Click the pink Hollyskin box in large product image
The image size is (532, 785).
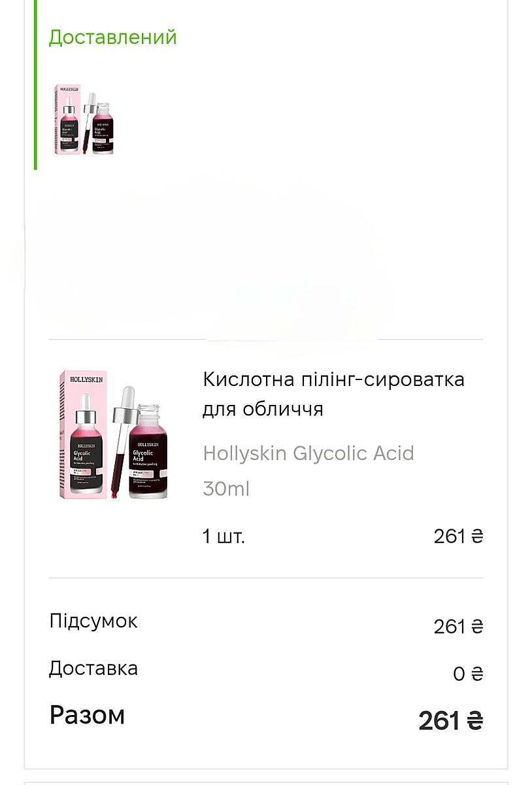click(x=82, y=433)
